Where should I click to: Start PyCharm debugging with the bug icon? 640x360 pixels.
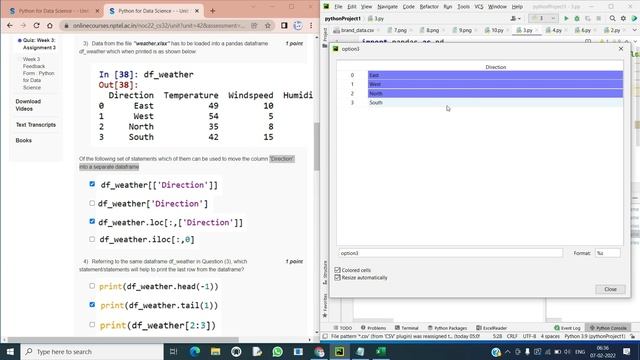(x=577, y=18)
